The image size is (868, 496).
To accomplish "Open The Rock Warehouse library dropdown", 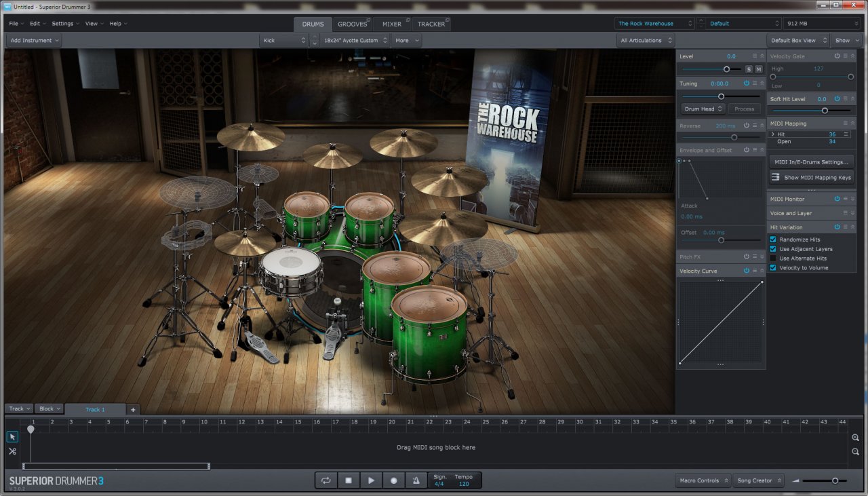I will coord(654,24).
